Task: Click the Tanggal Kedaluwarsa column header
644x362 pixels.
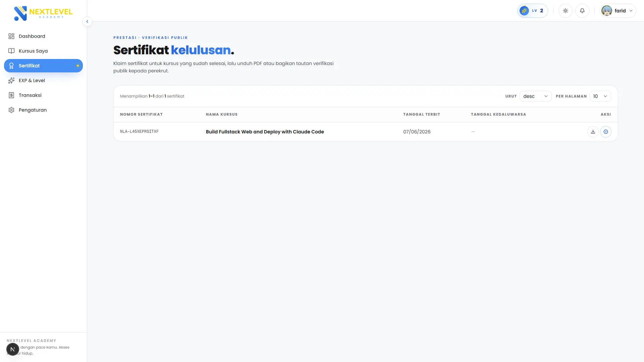Action: pos(498,114)
